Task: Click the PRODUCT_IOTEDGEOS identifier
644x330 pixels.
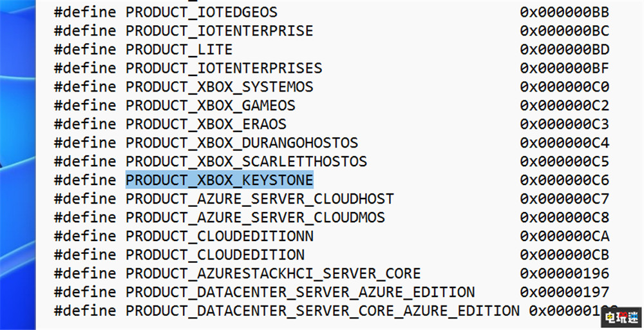Action: coord(202,12)
